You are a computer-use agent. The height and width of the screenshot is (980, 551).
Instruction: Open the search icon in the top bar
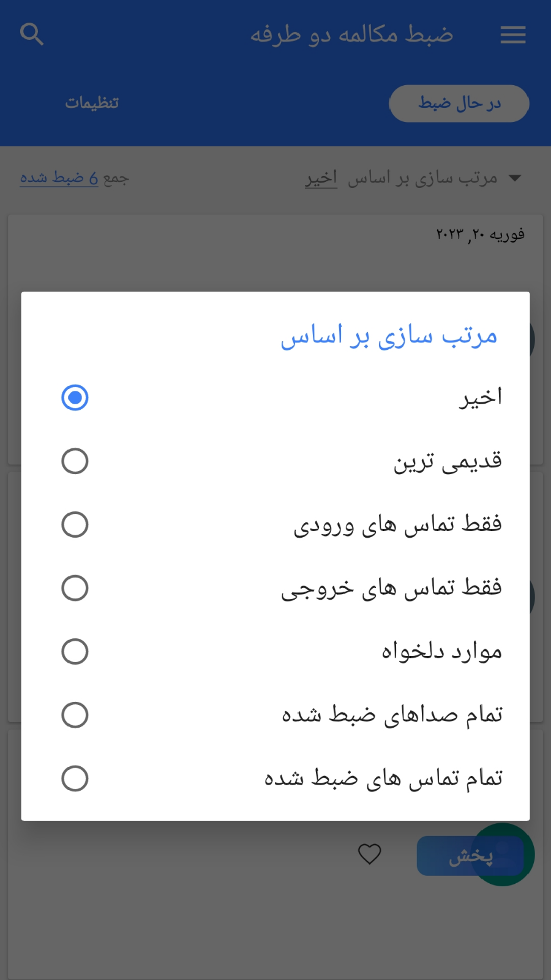[x=32, y=34]
